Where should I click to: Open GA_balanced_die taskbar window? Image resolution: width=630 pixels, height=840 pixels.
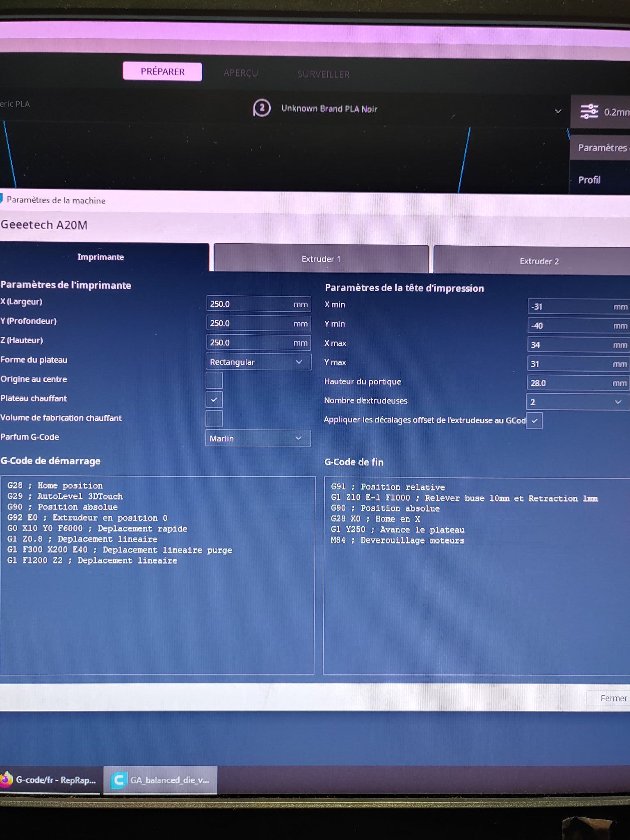click(x=160, y=780)
